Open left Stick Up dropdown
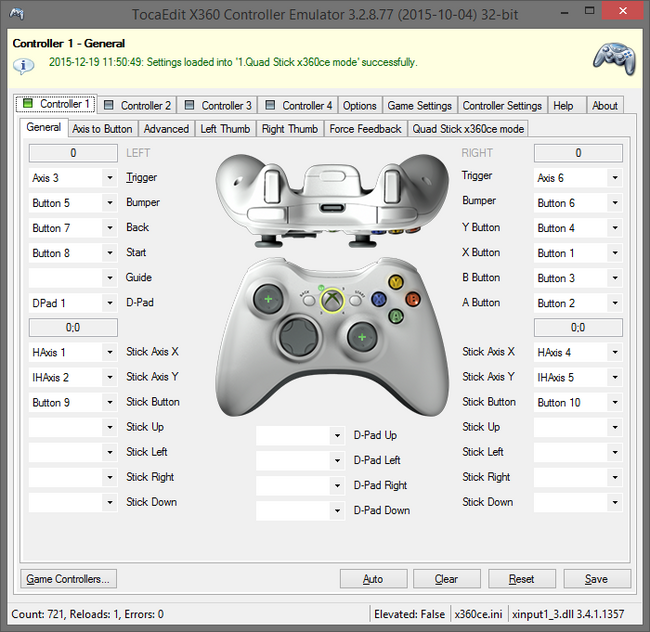 110,427
